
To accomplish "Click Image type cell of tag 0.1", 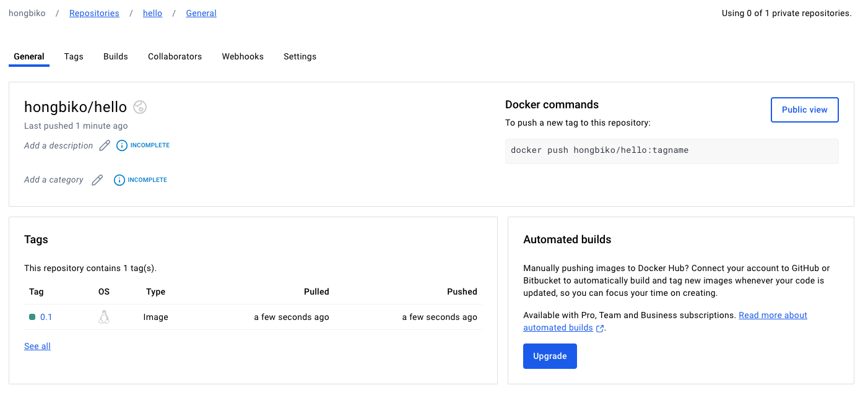I will click(156, 317).
